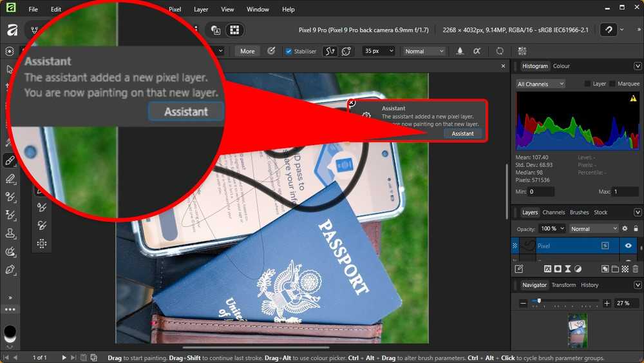
Task: Open the Layer menu
Action: 201,9
